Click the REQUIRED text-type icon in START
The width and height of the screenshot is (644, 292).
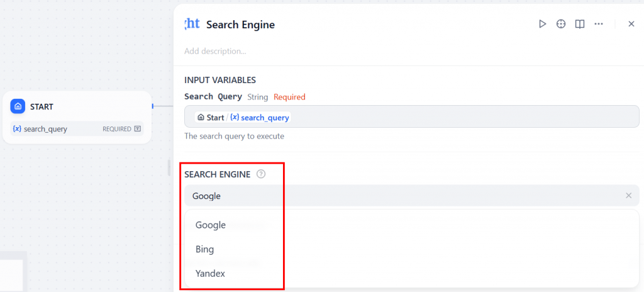point(138,129)
